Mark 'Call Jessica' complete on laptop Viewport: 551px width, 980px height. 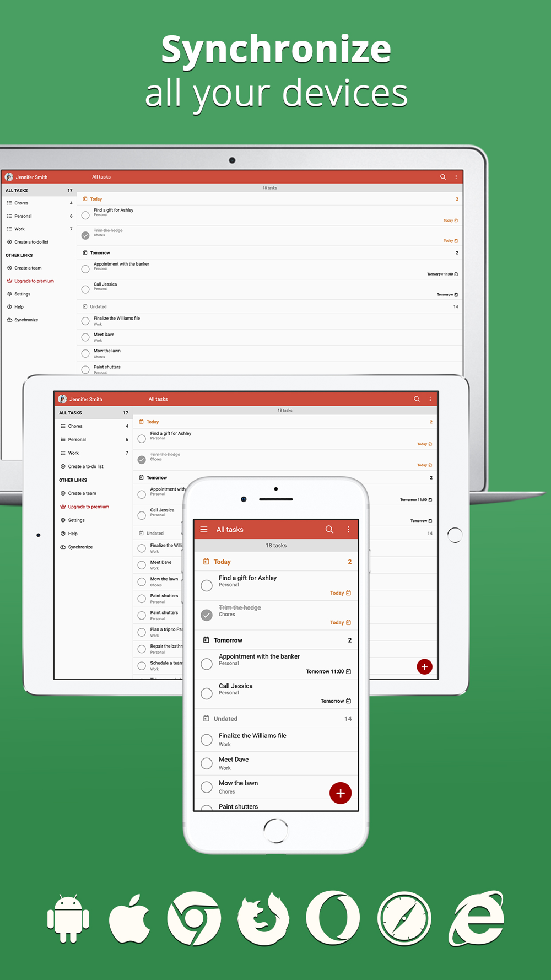(x=85, y=289)
